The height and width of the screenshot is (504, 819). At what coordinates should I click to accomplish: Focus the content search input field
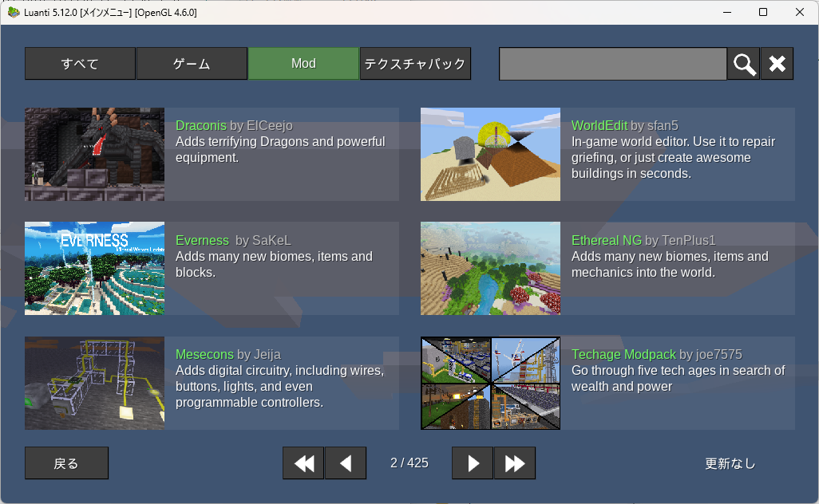pyautogui.click(x=613, y=64)
